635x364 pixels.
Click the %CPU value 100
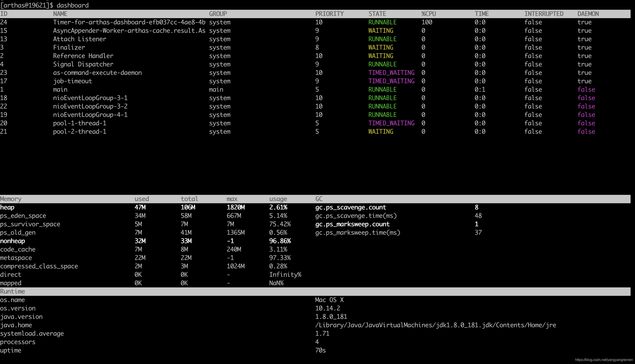tap(427, 22)
